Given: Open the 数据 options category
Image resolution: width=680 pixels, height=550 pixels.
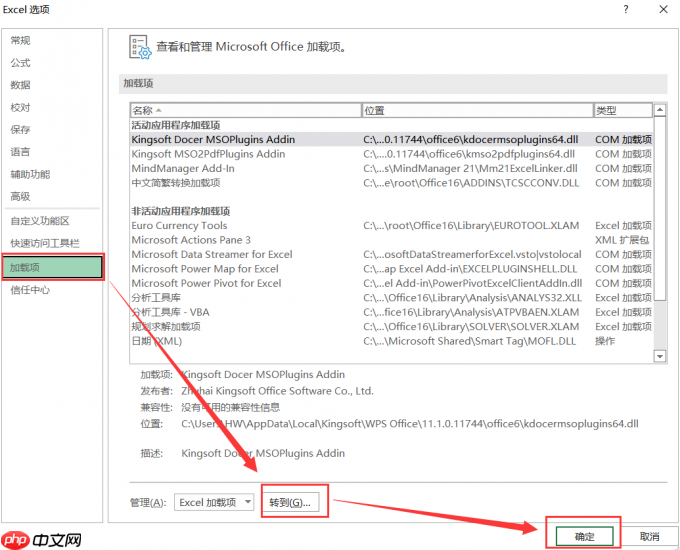Looking at the screenshot, I should (x=20, y=85).
